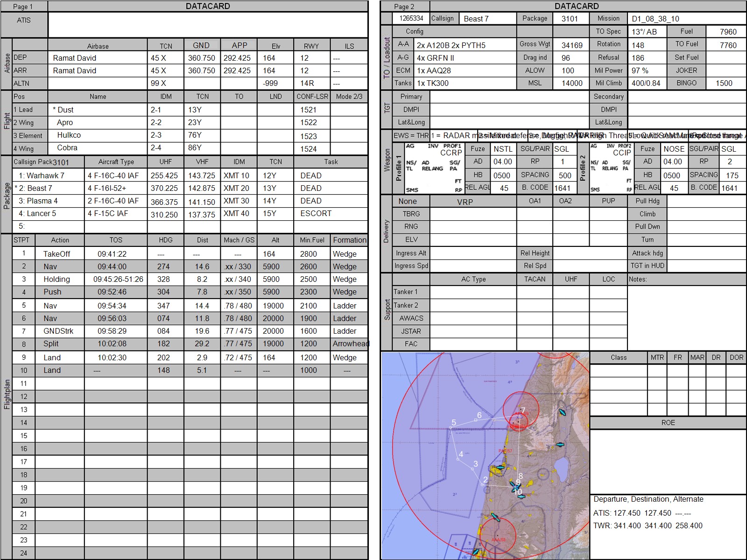
Task: Click the BINGO fuel value 1500
Action: tap(724, 83)
